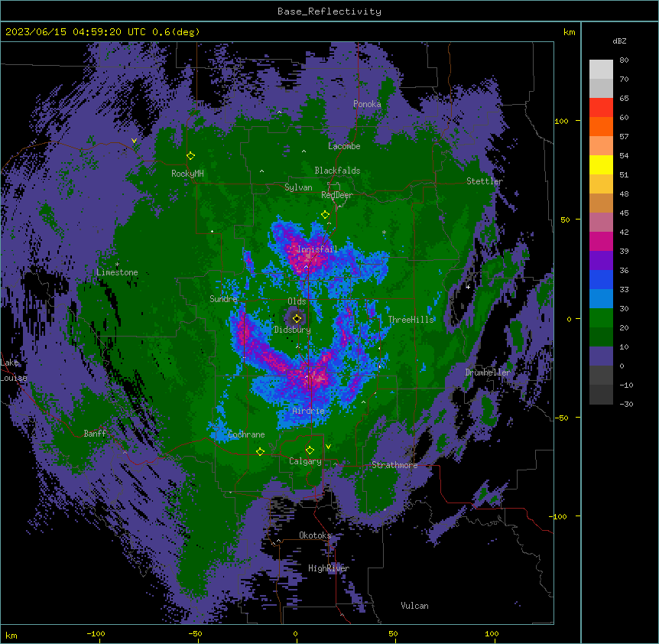Select the bright yellow legend swatch
Screen dimensions: 659x644
click(x=601, y=164)
